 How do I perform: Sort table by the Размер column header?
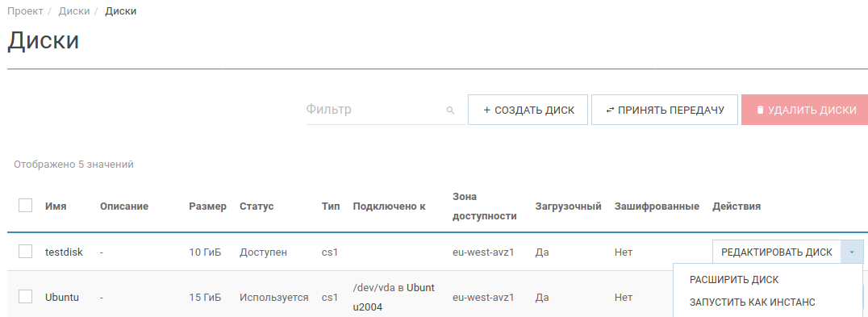(207, 206)
